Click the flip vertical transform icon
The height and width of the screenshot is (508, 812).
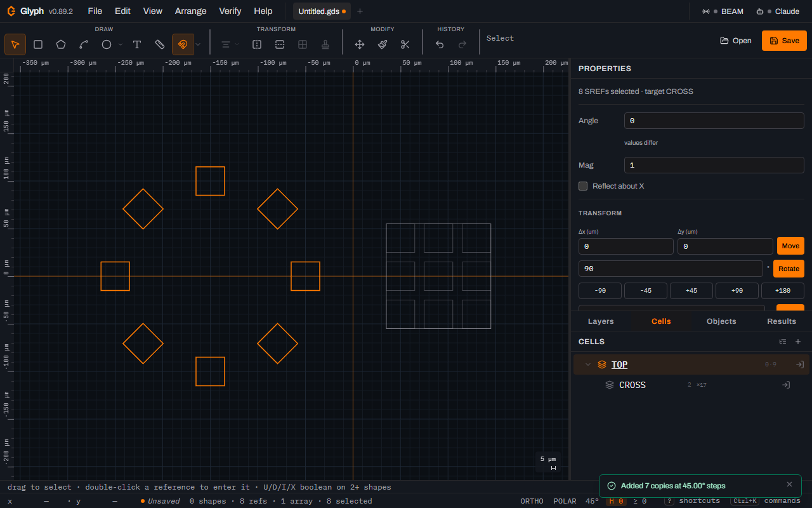coord(280,44)
